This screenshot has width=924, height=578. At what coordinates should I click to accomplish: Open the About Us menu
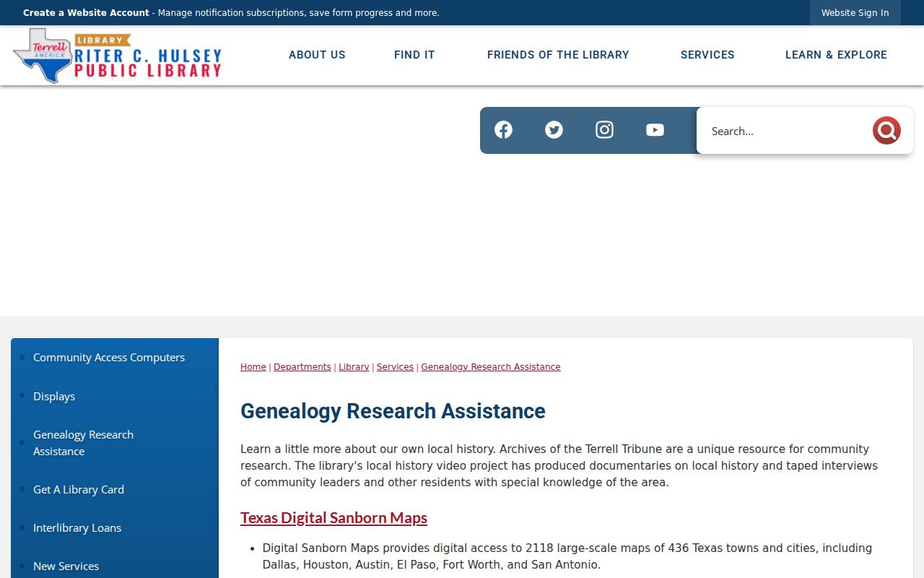point(317,55)
